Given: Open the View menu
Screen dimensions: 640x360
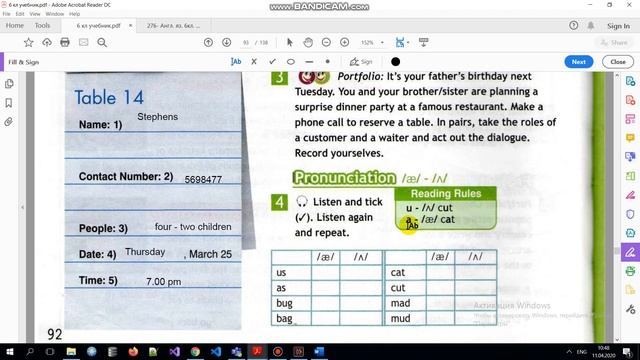Looking at the screenshot, I should 35,14.
